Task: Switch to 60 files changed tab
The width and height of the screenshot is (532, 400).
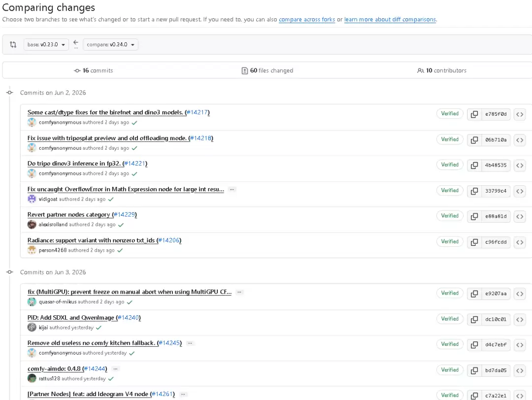Action: (267, 70)
